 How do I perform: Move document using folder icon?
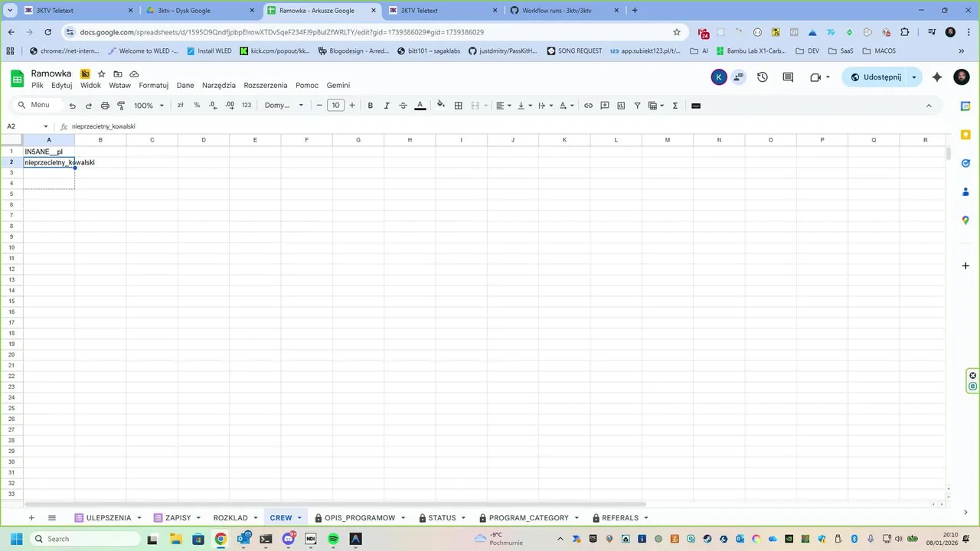118,73
